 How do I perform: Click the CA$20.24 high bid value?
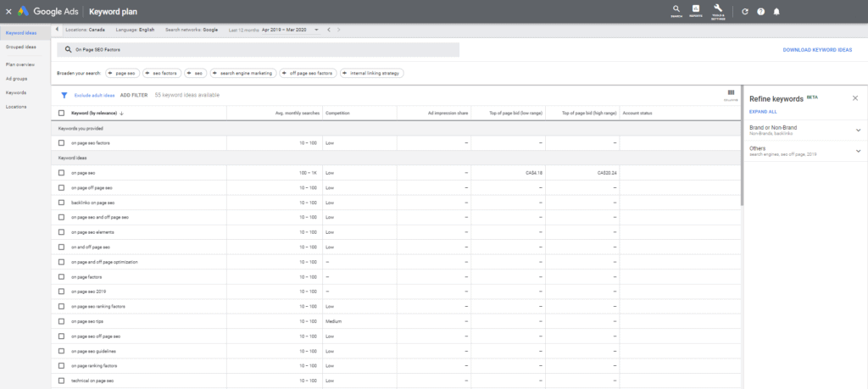tap(607, 173)
